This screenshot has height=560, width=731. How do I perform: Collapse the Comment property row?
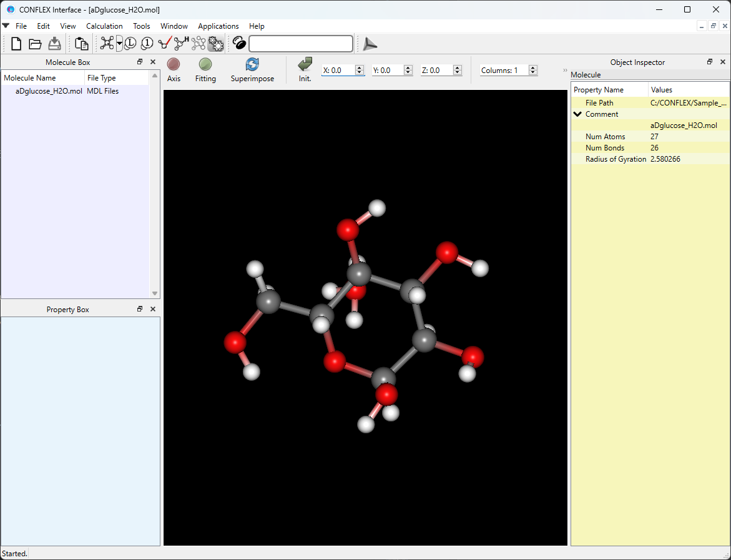click(577, 114)
